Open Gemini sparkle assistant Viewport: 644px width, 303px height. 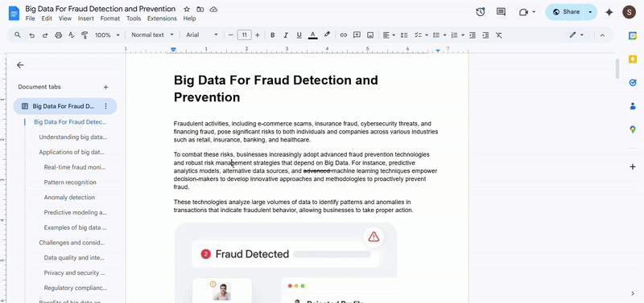tap(609, 12)
